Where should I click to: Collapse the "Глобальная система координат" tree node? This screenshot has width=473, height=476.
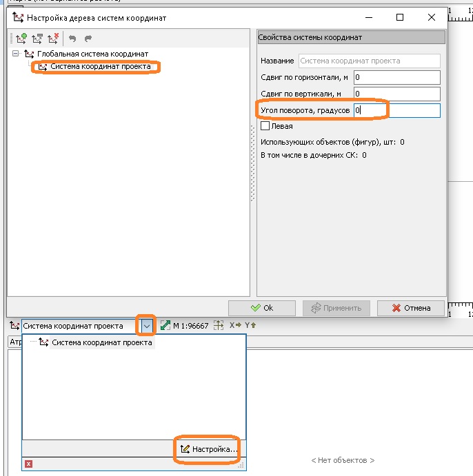pos(15,54)
